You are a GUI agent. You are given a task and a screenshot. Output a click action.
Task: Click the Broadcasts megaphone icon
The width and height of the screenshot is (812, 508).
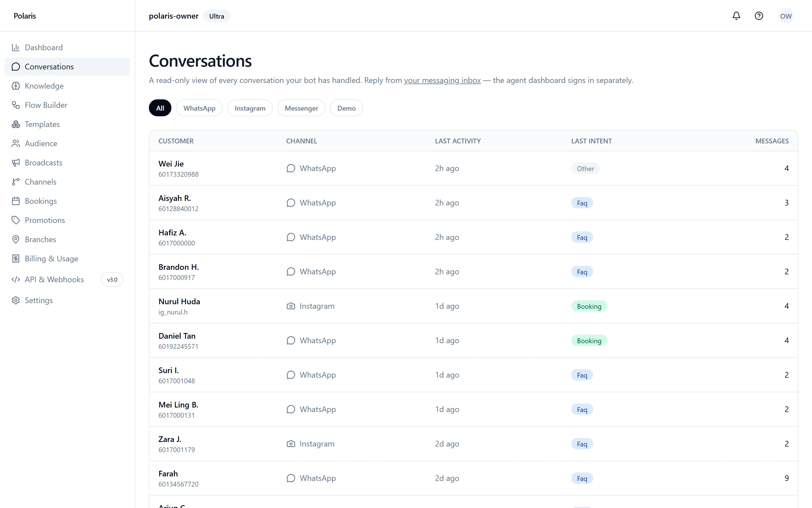coord(16,163)
